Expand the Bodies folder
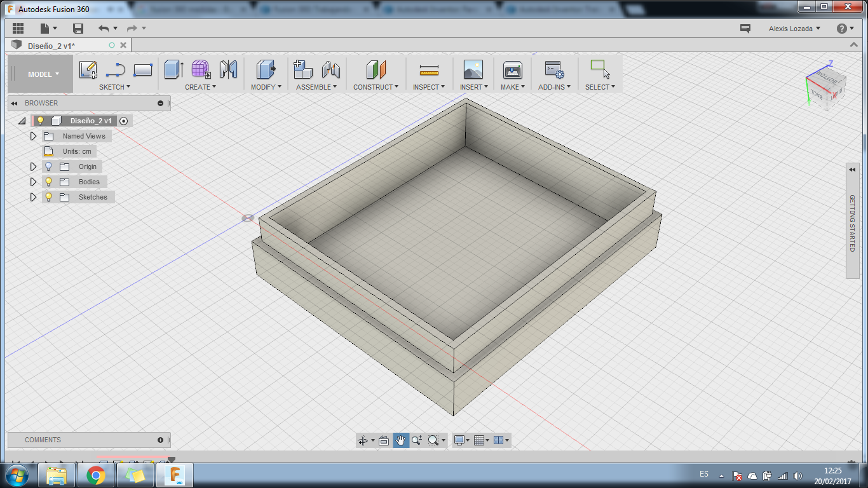Viewport: 868px width, 488px height. click(x=34, y=182)
